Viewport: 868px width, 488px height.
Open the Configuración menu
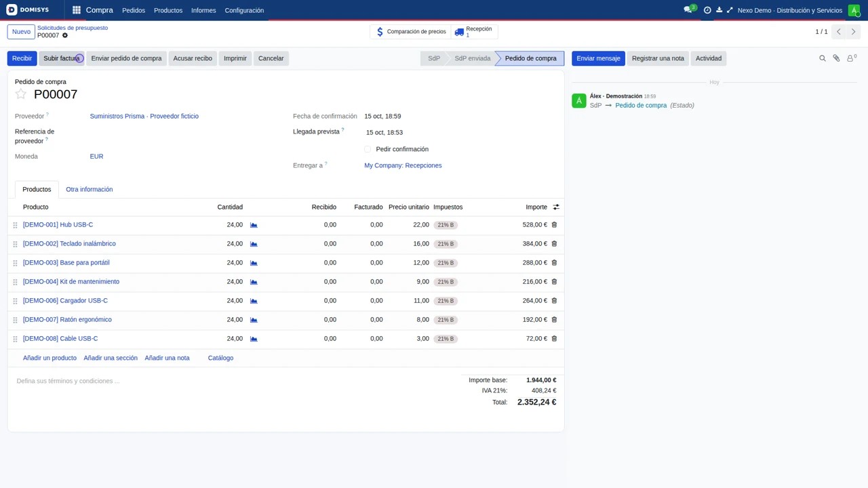click(x=244, y=10)
